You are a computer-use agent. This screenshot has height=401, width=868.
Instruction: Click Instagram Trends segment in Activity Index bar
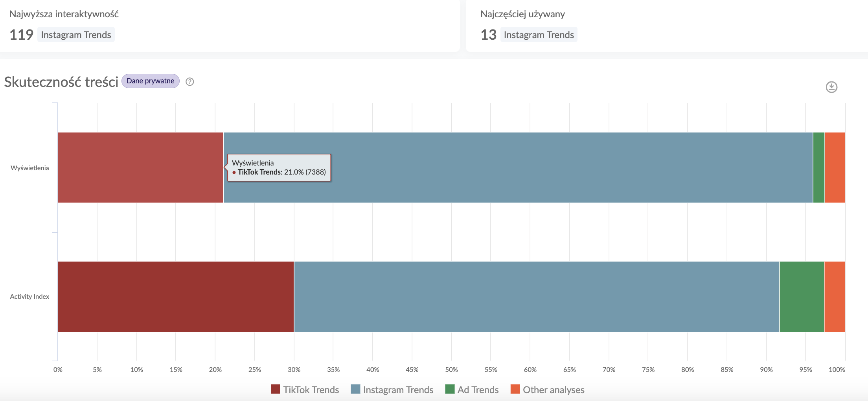537,296
